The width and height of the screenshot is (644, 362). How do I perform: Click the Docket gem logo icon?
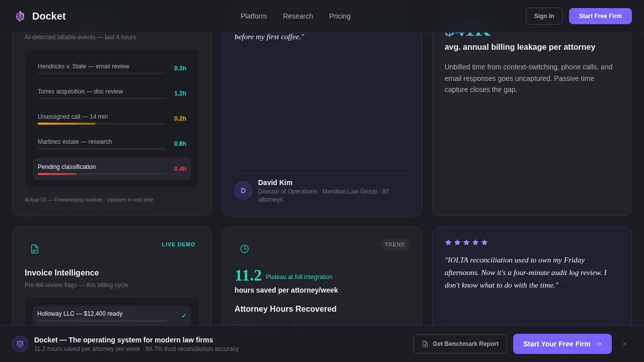click(20, 16)
